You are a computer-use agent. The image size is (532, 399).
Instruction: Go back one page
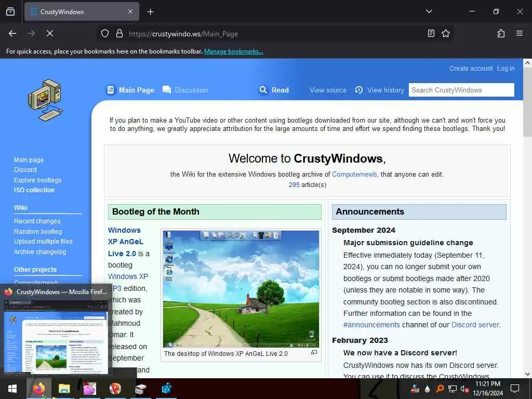click(x=12, y=33)
